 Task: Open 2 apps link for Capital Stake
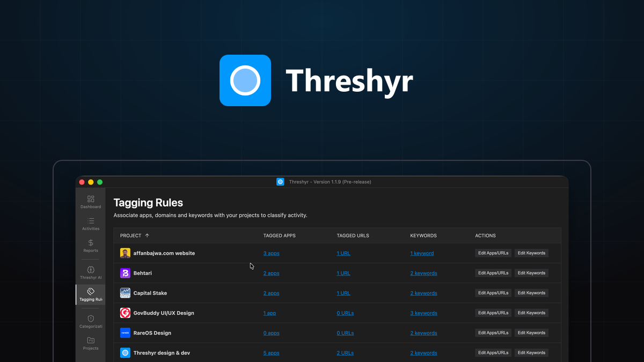(x=271, y=293)
